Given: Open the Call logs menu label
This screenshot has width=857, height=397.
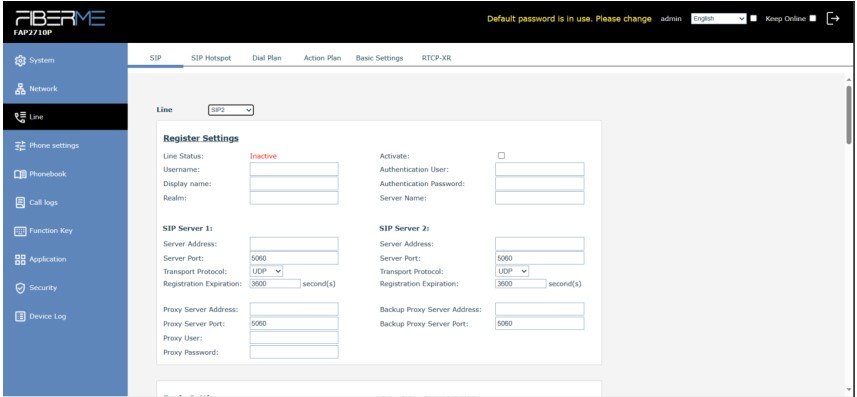Looking at the screenshot, I should [x=43, y=202].
